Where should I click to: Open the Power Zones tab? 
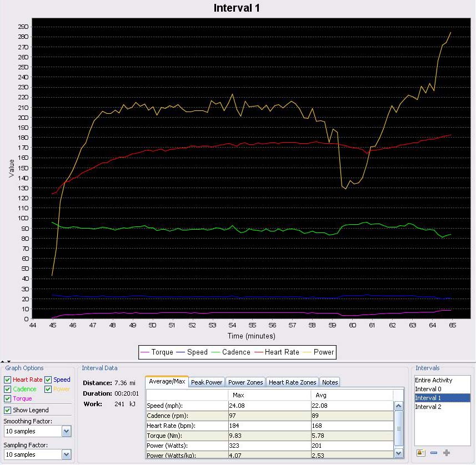click(245, 382)
